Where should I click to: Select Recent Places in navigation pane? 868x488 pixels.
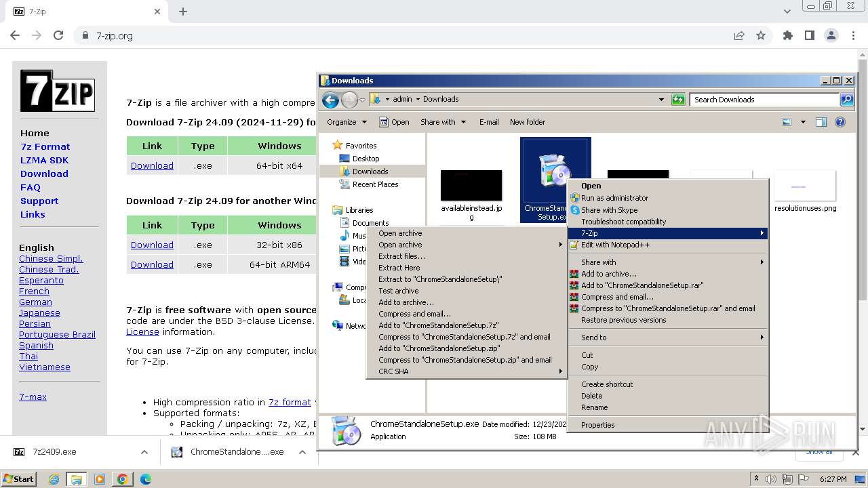[x=375, y=184]
